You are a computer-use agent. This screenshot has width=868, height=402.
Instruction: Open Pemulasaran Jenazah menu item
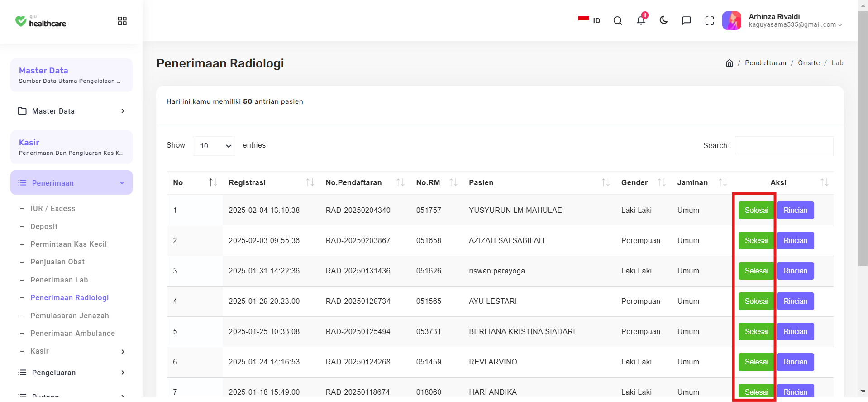coord(70,316)
